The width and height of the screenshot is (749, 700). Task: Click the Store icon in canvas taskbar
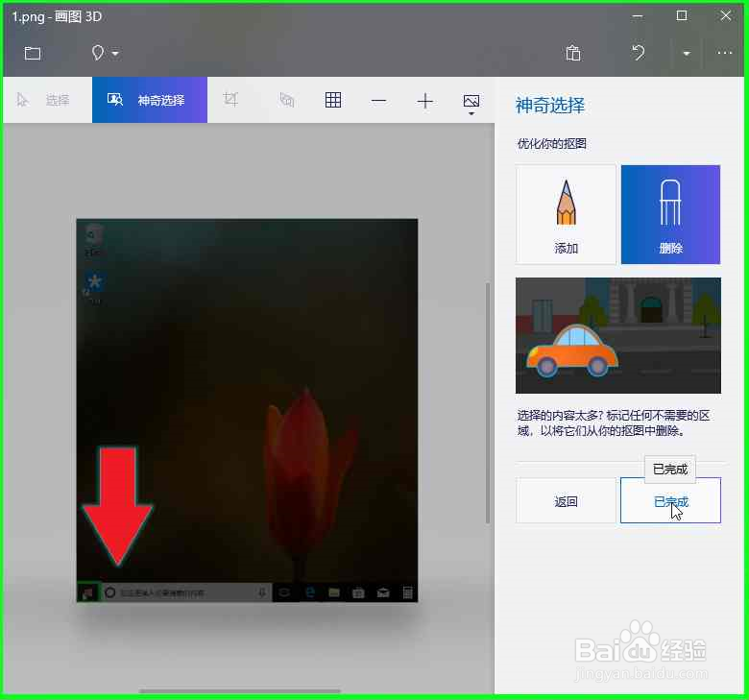click(x=358, y=593)
